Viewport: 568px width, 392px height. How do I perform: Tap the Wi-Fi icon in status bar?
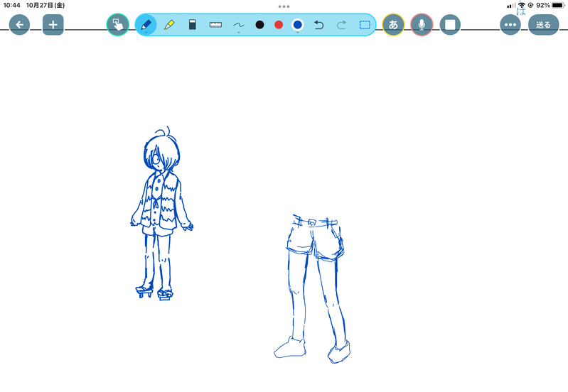click(522, 5)
